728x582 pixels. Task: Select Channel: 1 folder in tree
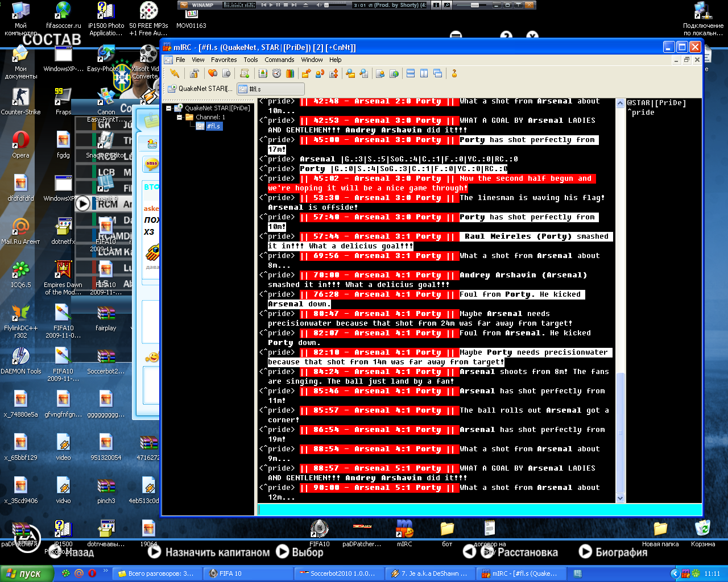pos(205,117)
